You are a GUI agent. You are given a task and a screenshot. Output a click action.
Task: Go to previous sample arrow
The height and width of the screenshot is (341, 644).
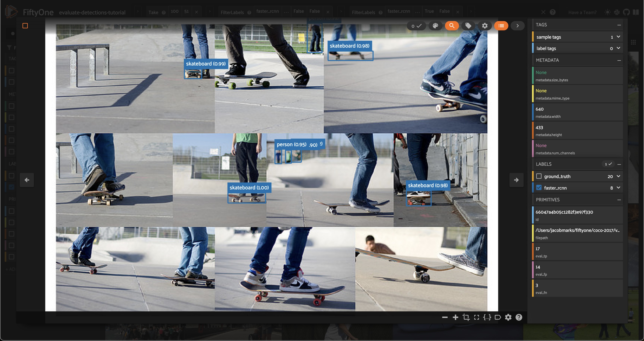click(x=27, y=180)
